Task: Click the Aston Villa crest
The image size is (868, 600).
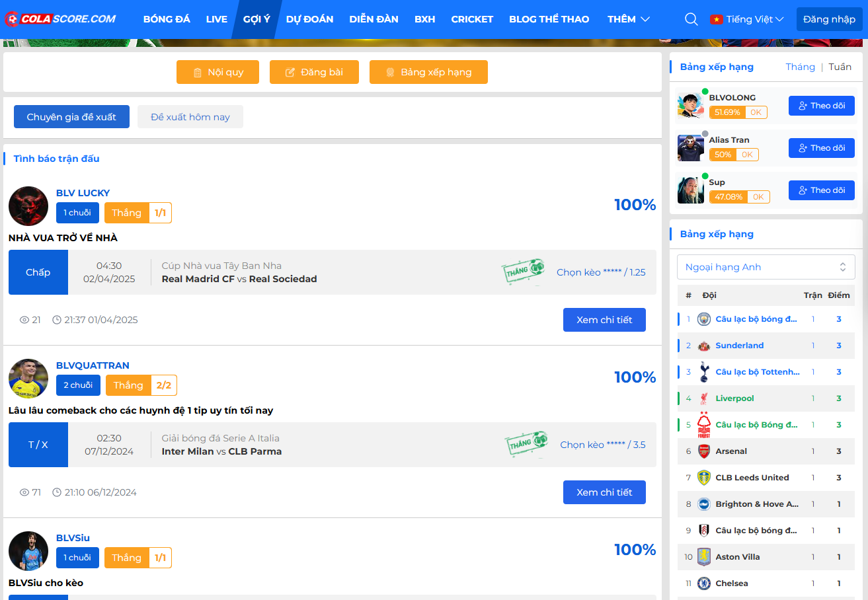Action: (704, 557)
